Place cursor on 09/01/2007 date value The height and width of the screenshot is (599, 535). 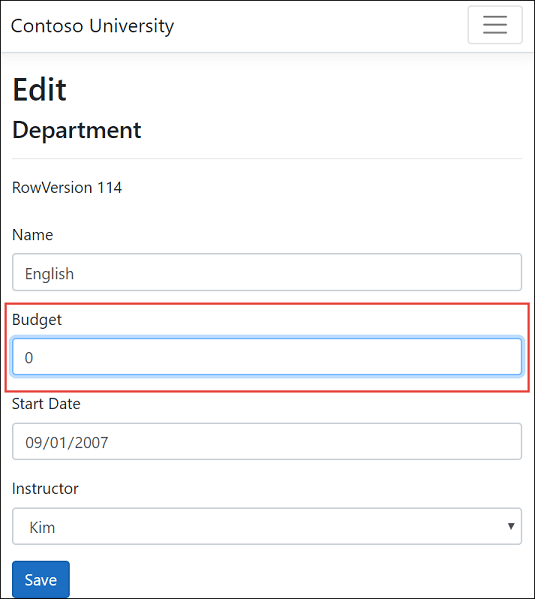[x=66, y=443]
